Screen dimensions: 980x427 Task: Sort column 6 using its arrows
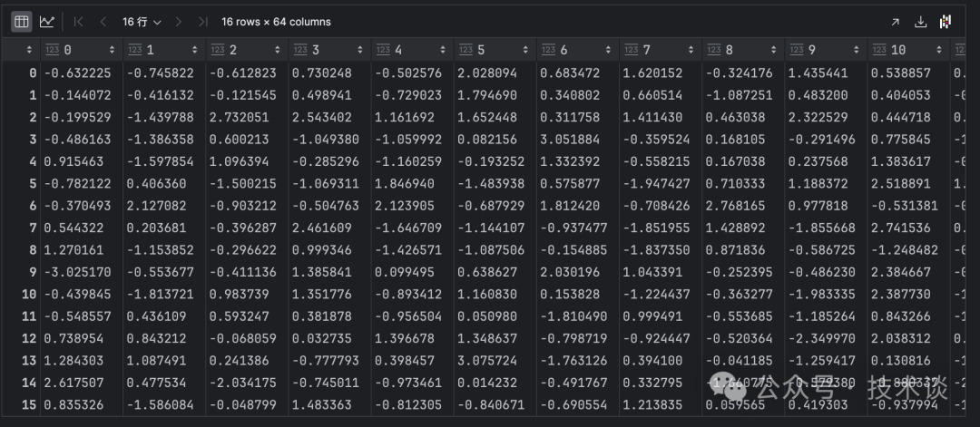point(608,50)
